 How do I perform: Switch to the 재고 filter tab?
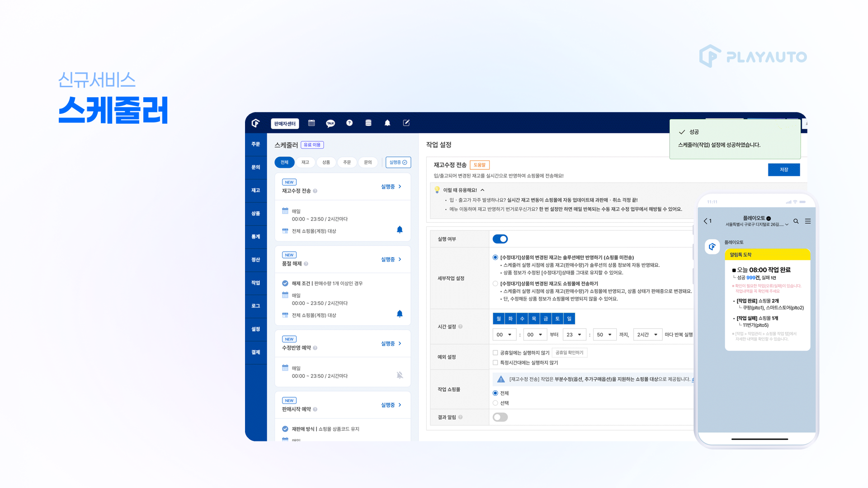pos(305,162)
